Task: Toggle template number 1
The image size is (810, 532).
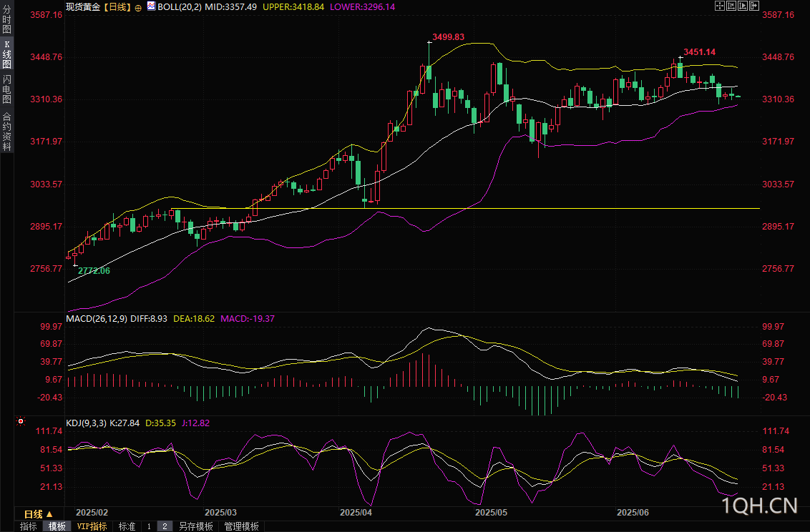Action: [x=149, y=526]
